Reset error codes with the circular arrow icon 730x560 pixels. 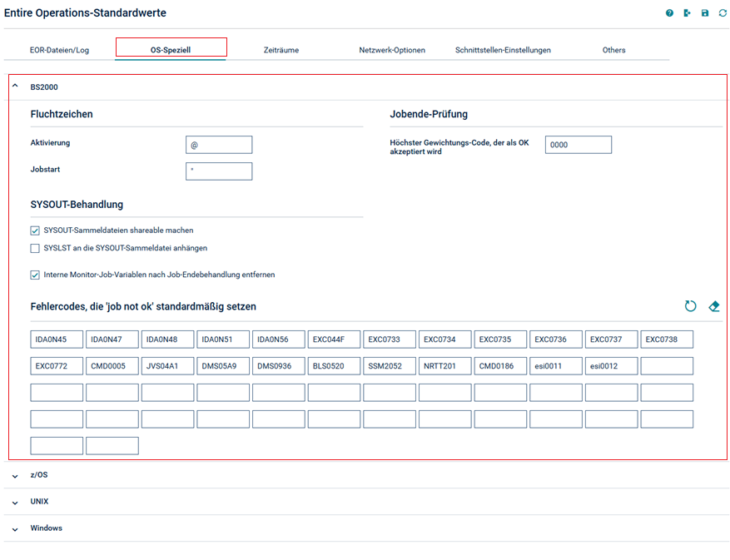tap(690, 306)
